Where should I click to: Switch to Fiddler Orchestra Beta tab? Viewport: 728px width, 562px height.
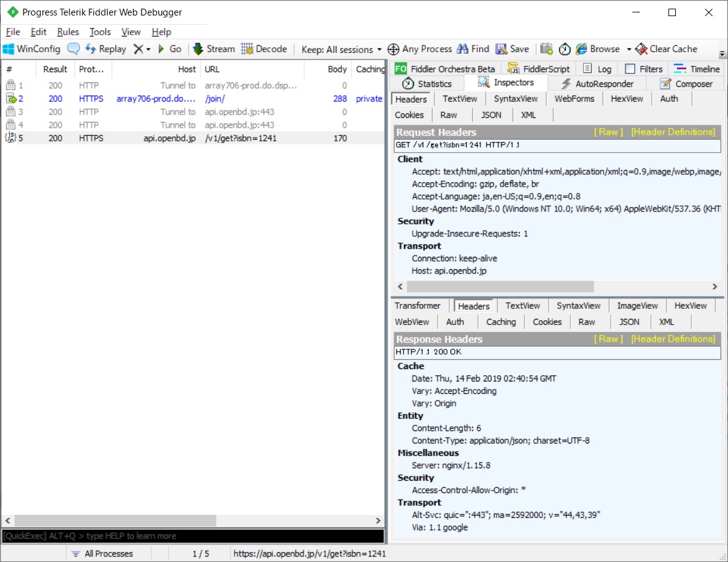[445, 69]
